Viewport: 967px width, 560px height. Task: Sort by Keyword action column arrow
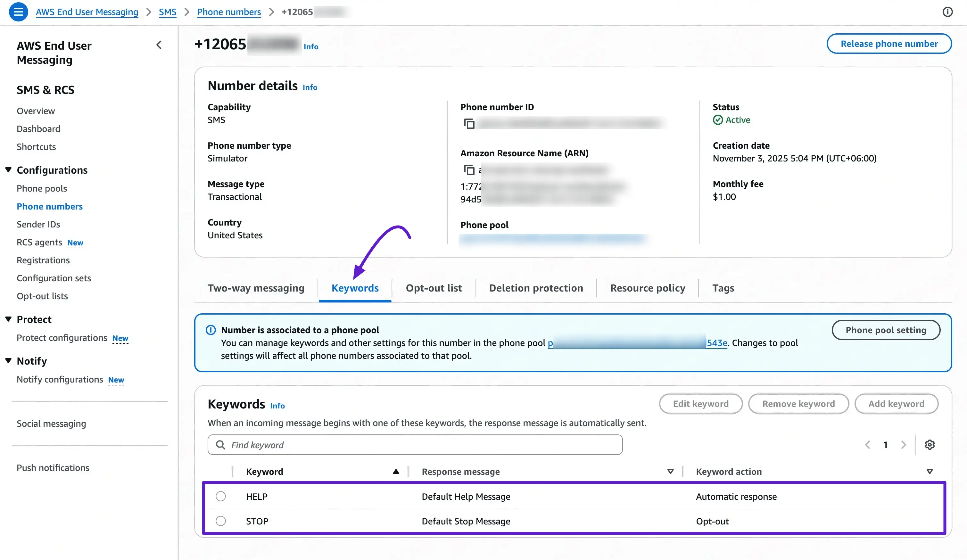coord(930,472)
